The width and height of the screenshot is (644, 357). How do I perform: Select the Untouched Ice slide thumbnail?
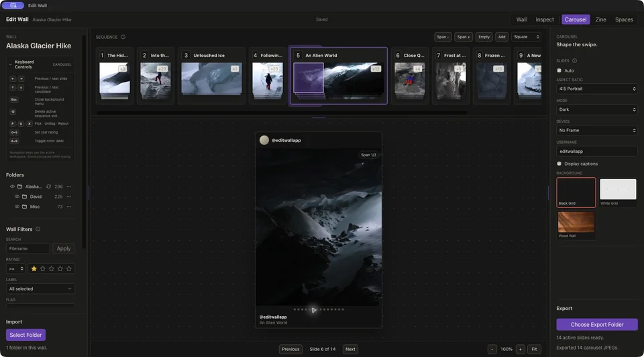(x=211, y=79)
